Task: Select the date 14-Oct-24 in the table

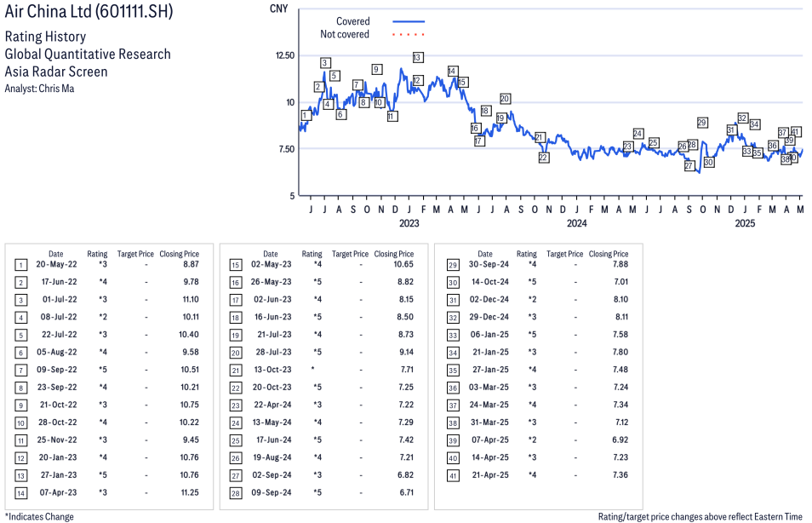Action: (x=490, y=282)
